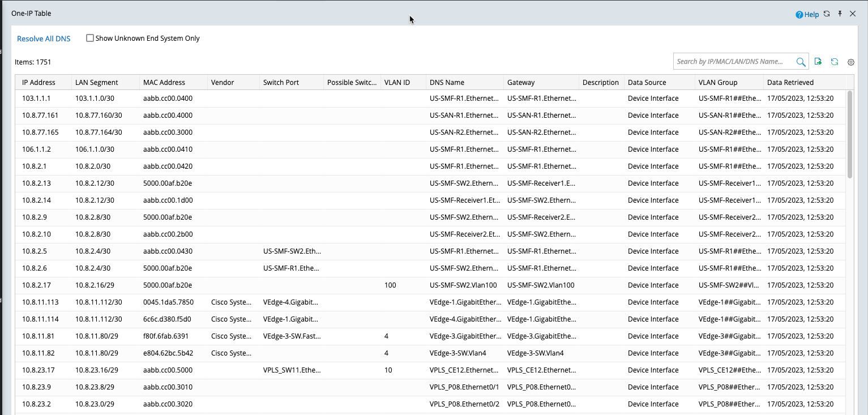
Task: Enable Show Unknown End System Only
Action: (89, 38)
